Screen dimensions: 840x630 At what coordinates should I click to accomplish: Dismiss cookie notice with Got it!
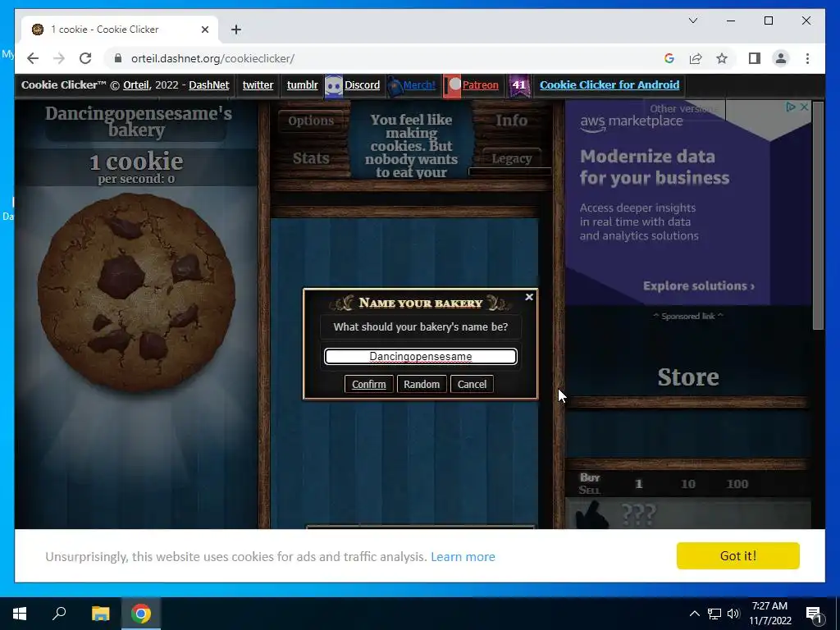click(737, 555)
